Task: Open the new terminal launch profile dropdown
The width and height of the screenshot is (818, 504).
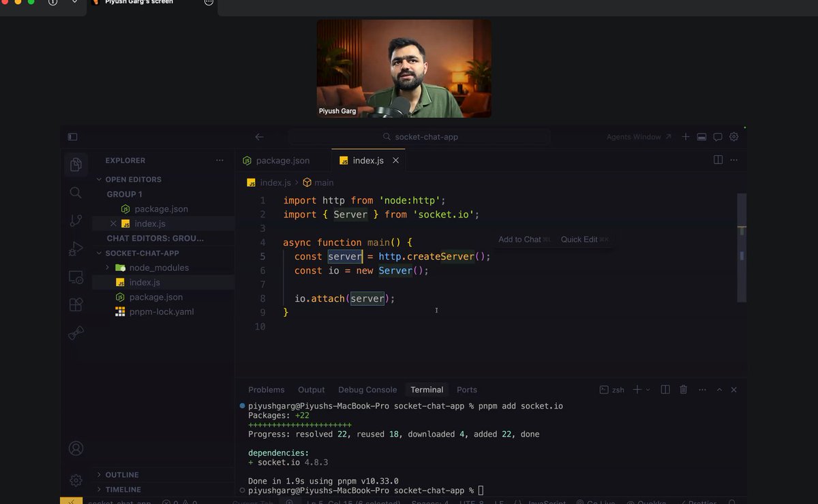Action: [648, 390]
